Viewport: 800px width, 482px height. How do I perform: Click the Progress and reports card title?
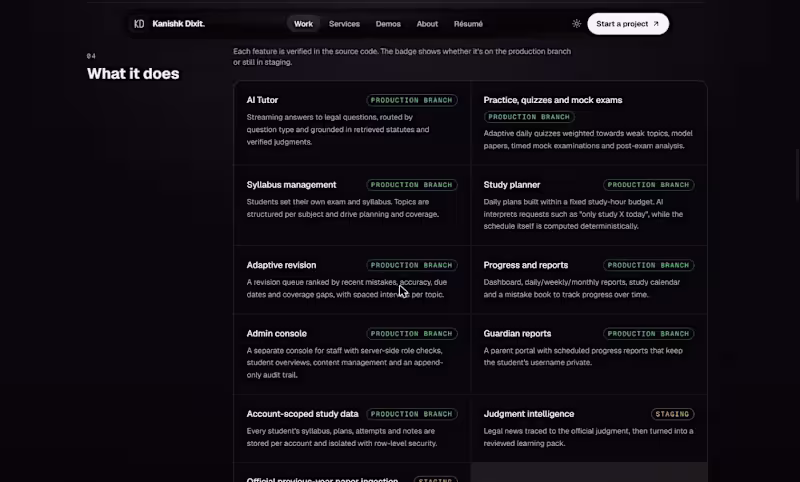[x=526, y=265]
